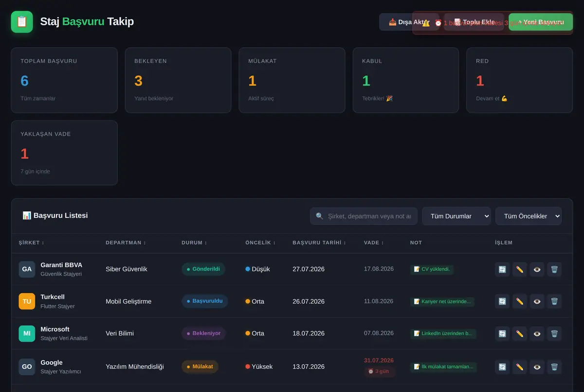584x392 pixels.
Task: Click the status update icon for Turkcell
Action: tap(502, 302)
